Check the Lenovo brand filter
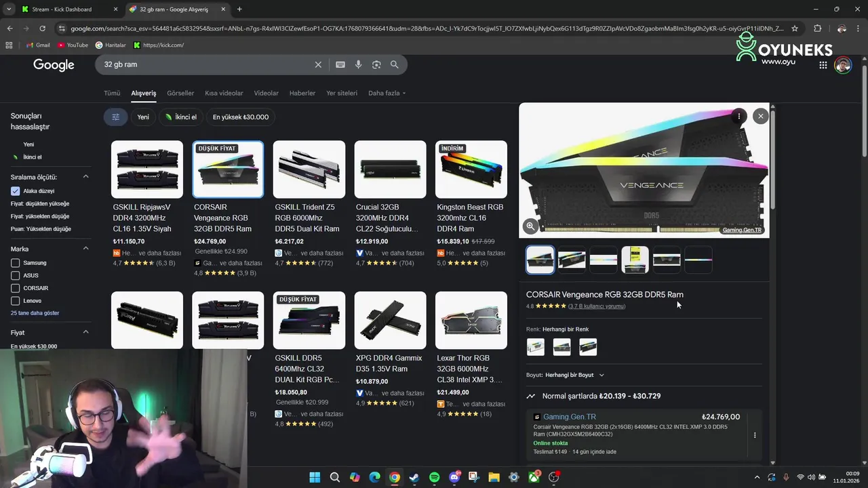 (16, 300)
